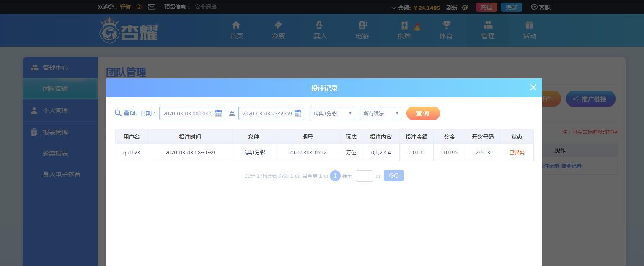644x266 pixels.
Task: Open the end date calendar icon
Action: point(298,113)
